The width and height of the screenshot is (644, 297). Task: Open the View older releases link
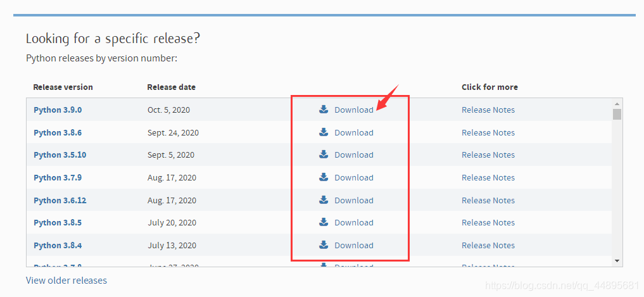(x=66, y=280)
